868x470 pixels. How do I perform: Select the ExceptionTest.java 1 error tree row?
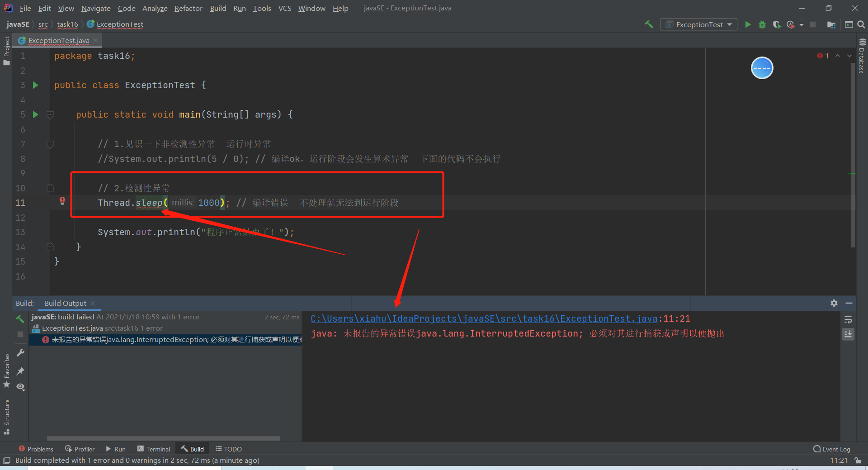(165, 328)
